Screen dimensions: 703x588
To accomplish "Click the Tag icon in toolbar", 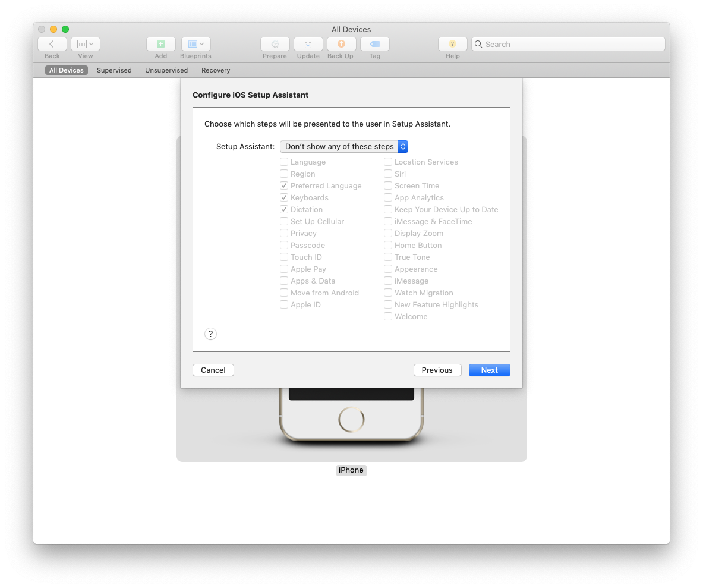I will [374, 44].
